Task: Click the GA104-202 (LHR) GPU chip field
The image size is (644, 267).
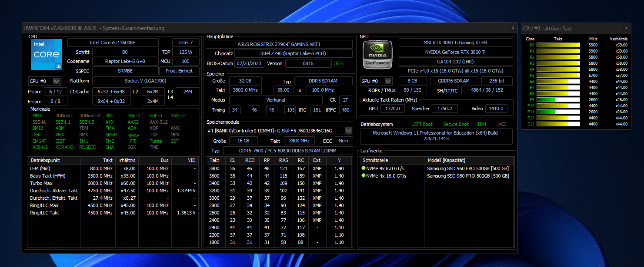Action: (x=455, y=61)
